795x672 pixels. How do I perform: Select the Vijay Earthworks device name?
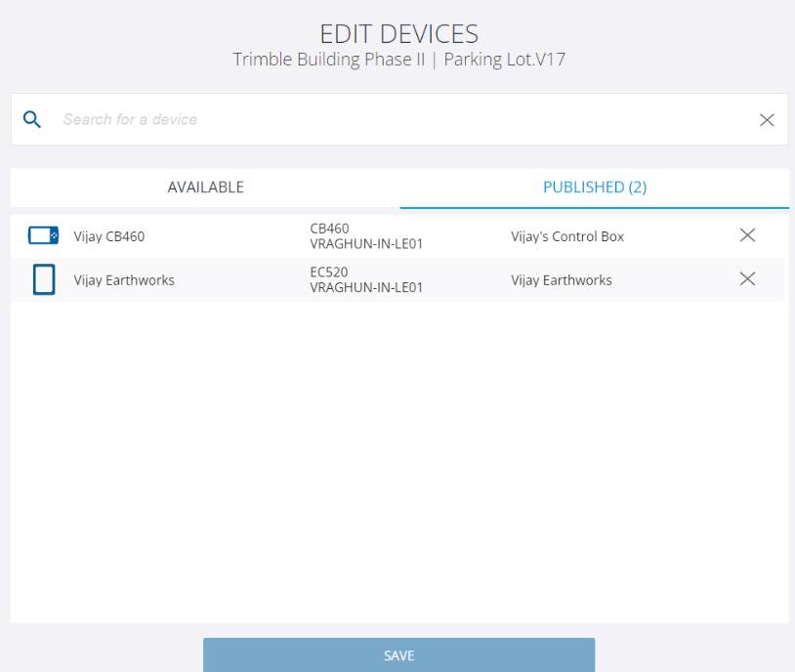point(124,280)
